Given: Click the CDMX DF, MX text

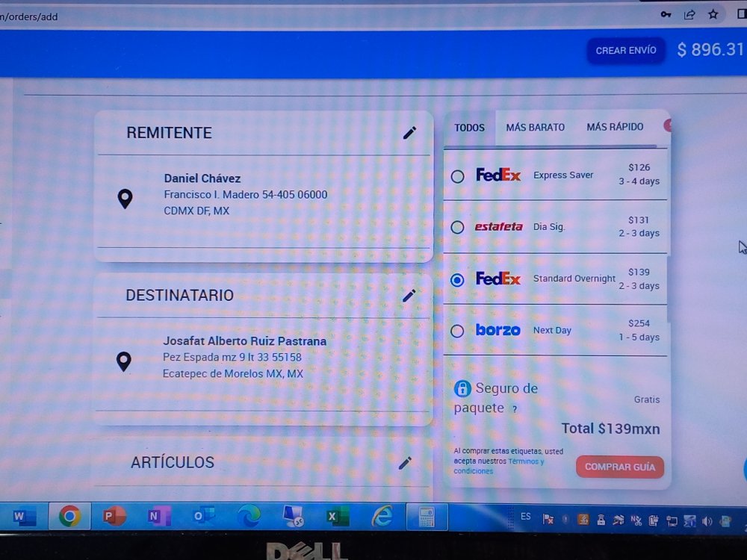Looking at the screenshot, I should coord(196,211).
